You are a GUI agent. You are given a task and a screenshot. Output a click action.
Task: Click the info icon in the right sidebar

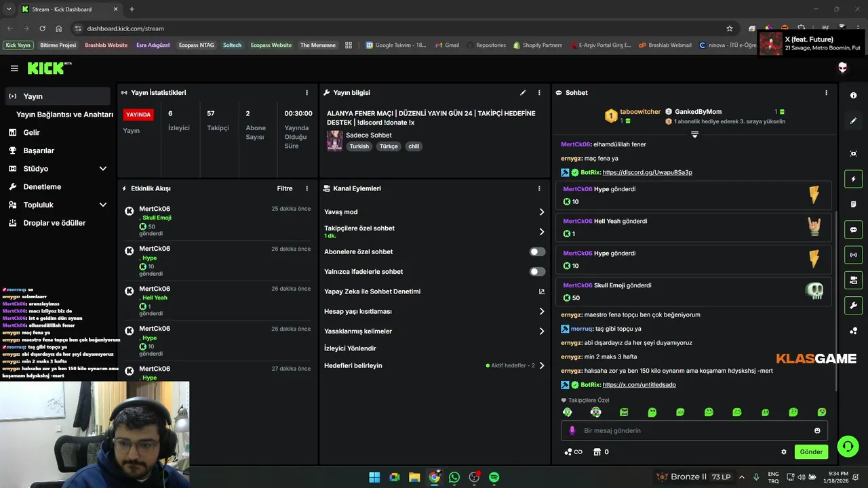[853, 96]
